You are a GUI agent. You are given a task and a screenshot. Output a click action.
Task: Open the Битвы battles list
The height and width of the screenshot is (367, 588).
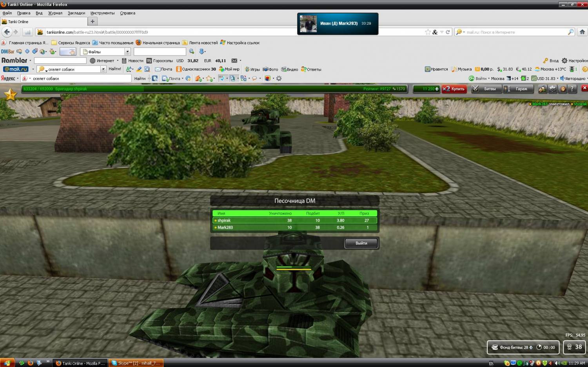coord(486,89)
